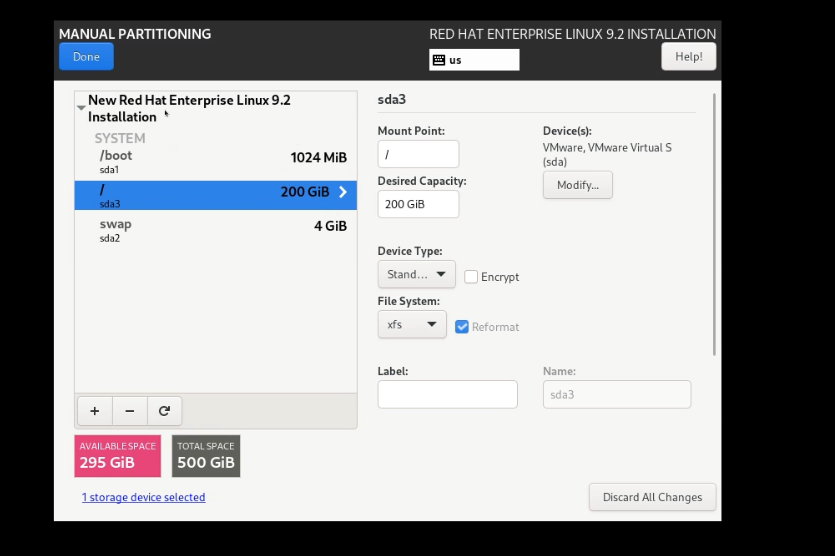The image size is (835, 556).
Task: Select the /boot sda1 partition row
Action: (x=216, y=161)
